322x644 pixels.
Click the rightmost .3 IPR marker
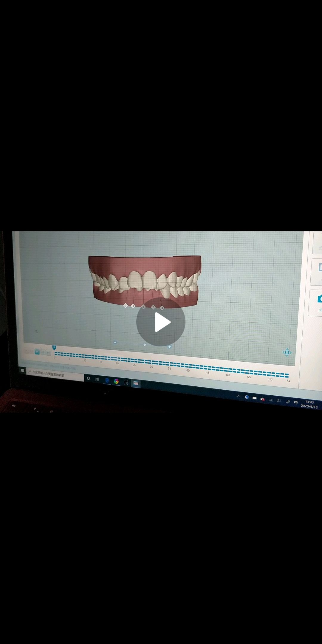point(162,308)
